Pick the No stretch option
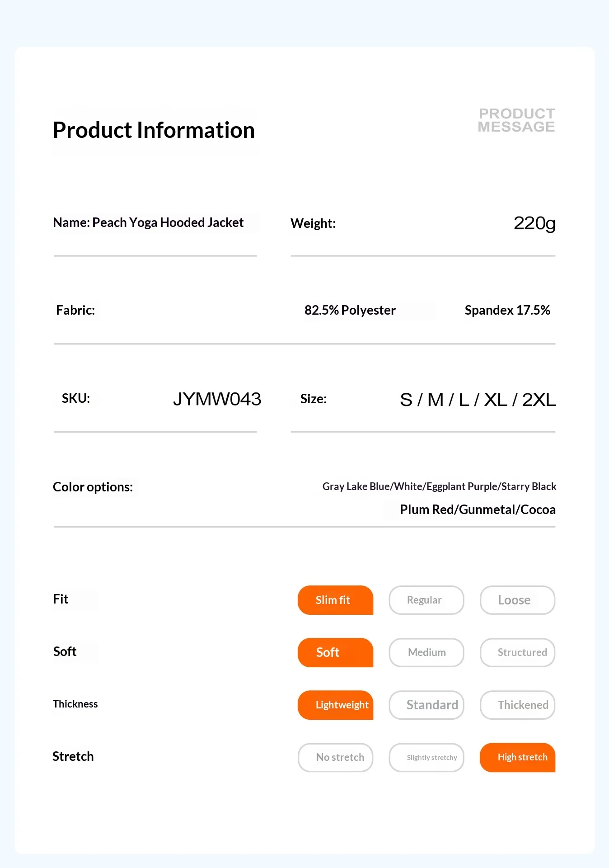The height and width of the screenshot is (868, 609). (335, 757)
